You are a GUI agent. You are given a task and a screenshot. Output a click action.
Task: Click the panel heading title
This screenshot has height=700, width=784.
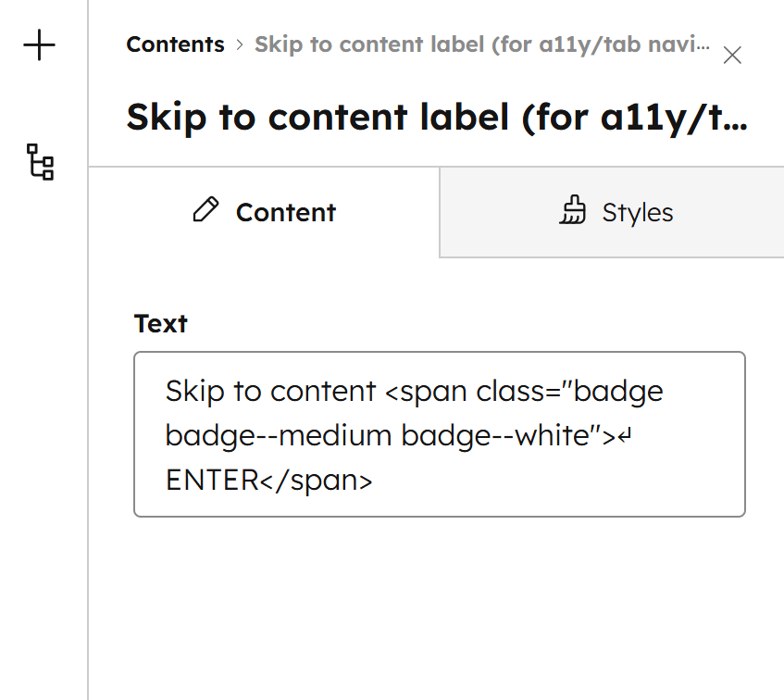tap(437, 118)
